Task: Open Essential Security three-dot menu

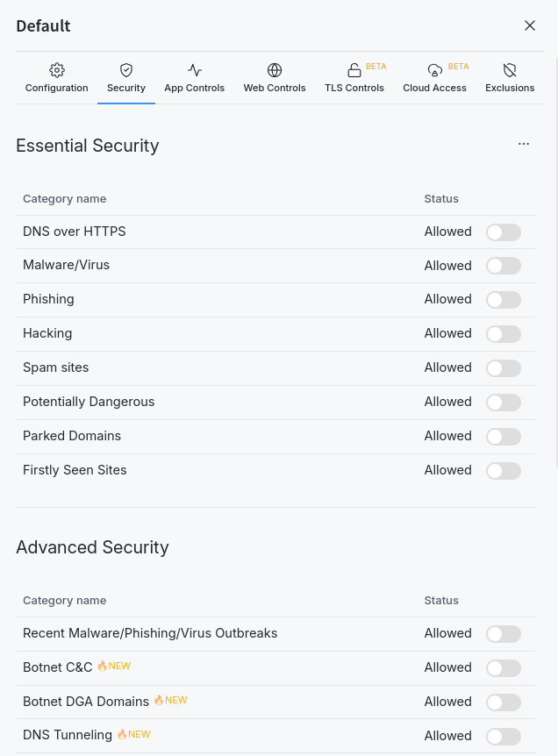Action: click(x=524, y=144)
